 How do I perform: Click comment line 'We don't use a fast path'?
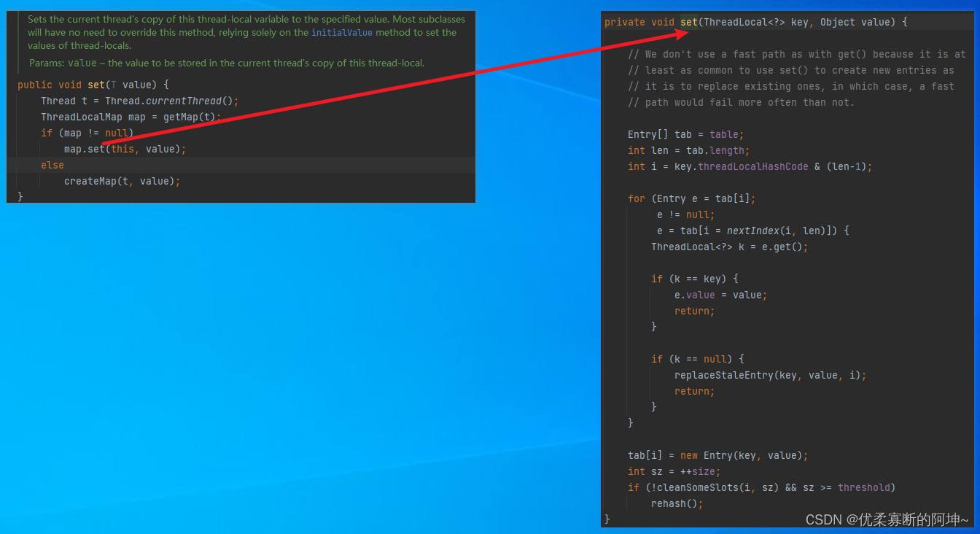tap(797, 54)
